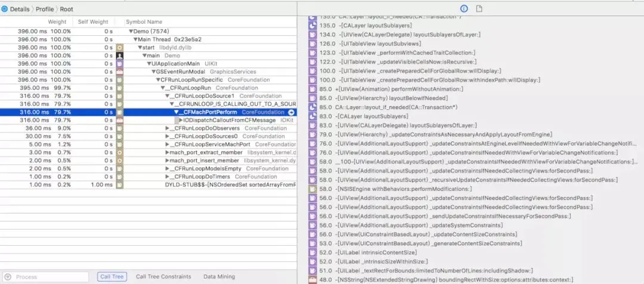
Task: Select the _textRectForBounds:limitedToNumberOfLines: entry
Action: tap(426, 270)
